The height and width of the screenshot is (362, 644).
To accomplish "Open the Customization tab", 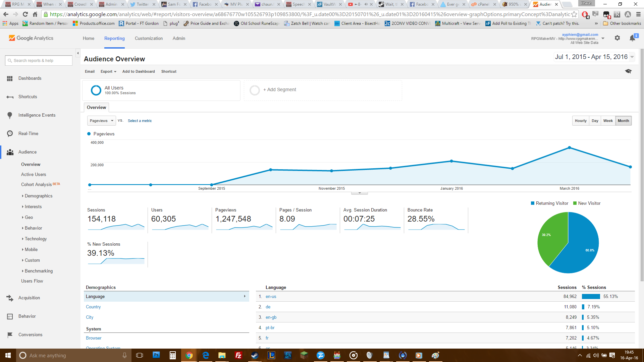I will point(149,39).
